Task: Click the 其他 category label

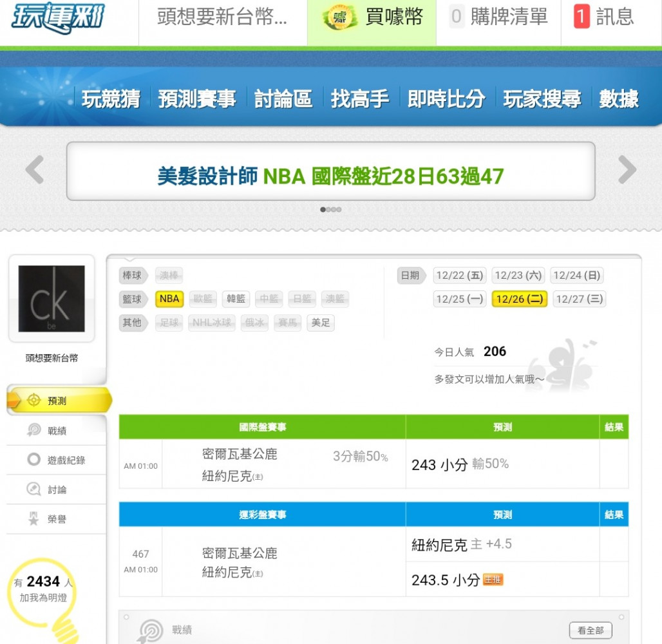Action: coord(133,323)
